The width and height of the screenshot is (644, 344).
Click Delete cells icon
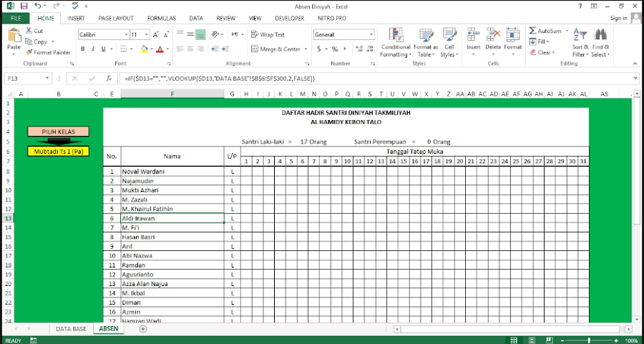click(493, 34)
